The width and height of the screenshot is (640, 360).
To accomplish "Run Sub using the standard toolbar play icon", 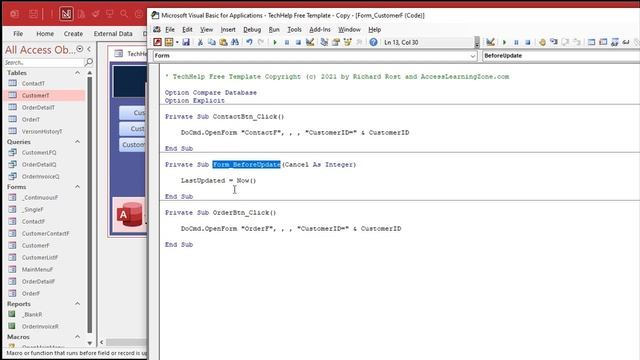I will click(x=275, y=42).
